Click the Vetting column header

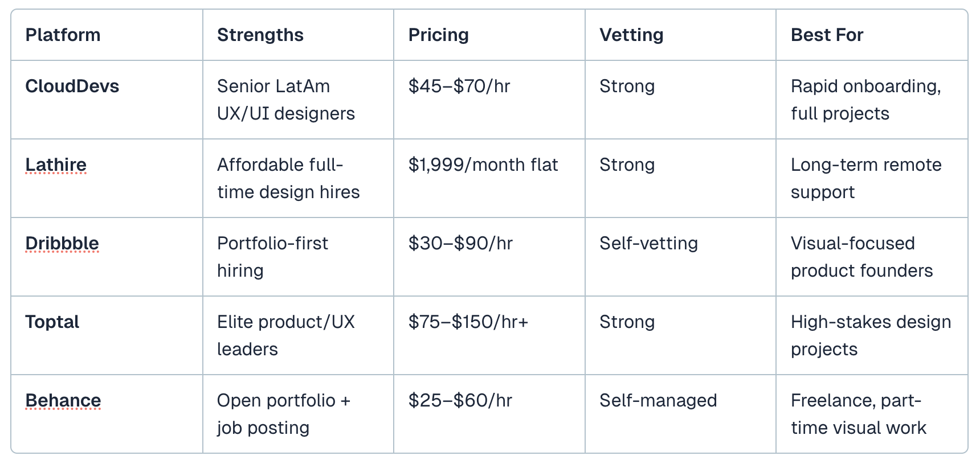(631, 35)
